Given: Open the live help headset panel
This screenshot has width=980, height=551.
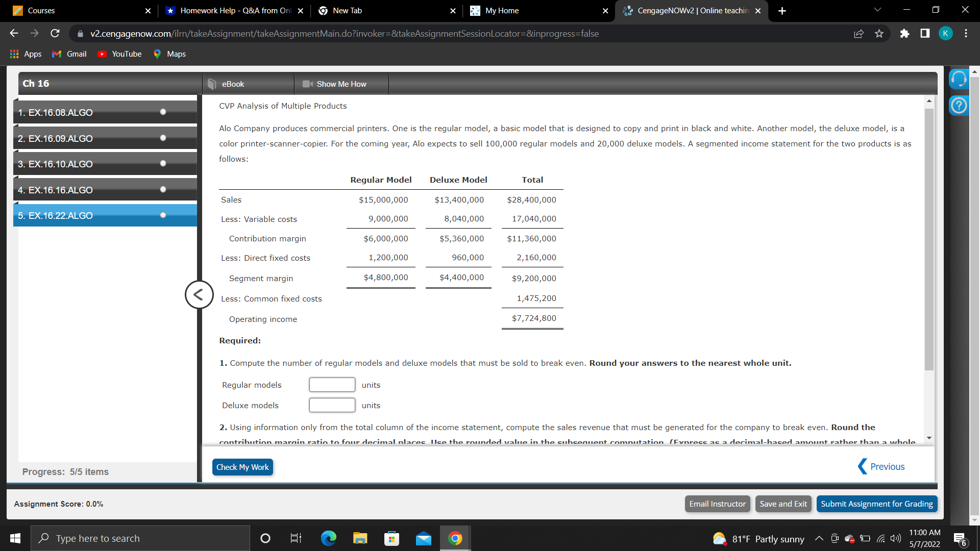Looking at the screenshot, I should (x=959, y=79).
